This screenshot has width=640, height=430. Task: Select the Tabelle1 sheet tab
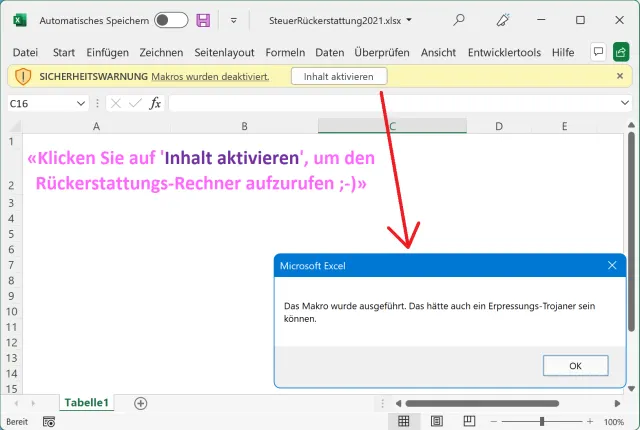point(87,403)
